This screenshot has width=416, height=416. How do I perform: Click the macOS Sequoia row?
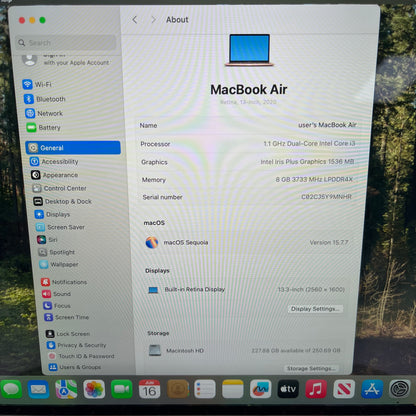tap(247, 242)
